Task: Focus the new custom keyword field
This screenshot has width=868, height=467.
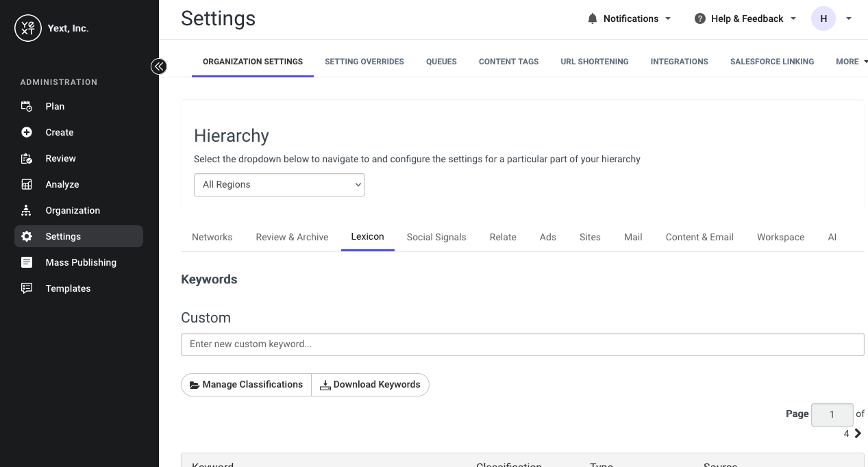Action: (523, 344)
